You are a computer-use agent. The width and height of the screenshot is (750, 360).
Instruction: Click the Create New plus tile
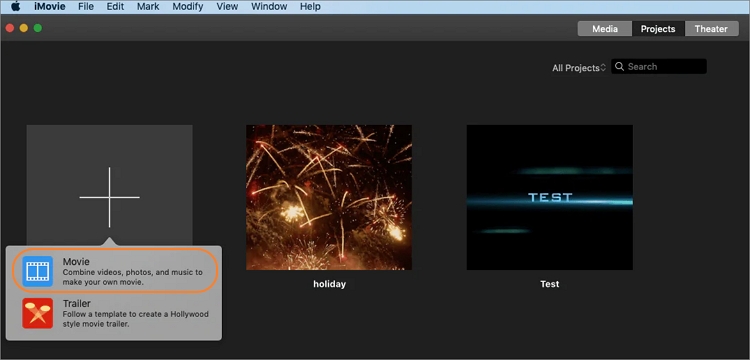[x=110, y=185]
